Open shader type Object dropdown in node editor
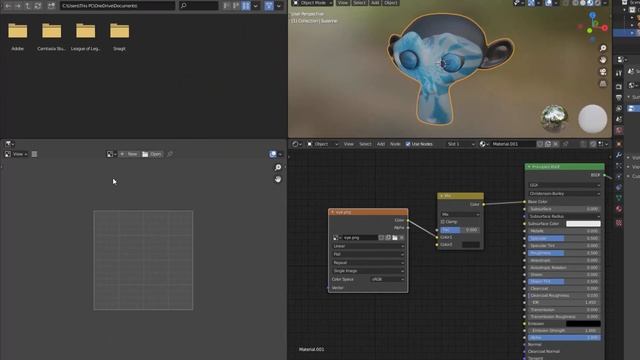The width and height of the screenshot is (640, 360). (322, 144)
